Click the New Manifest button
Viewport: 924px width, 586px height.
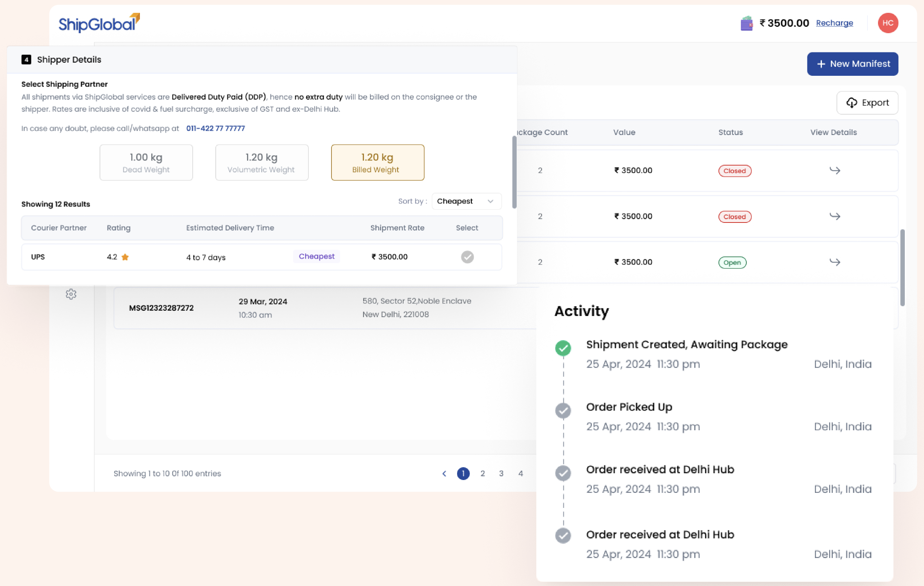click(x=852, y=64)
